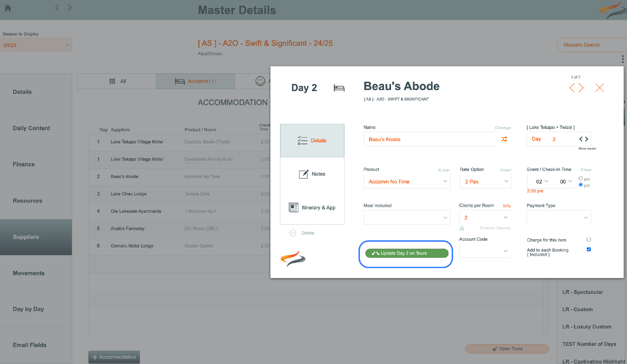Switch to the Accomm tab
627x364 pixels.
click(x=195, y=81)
